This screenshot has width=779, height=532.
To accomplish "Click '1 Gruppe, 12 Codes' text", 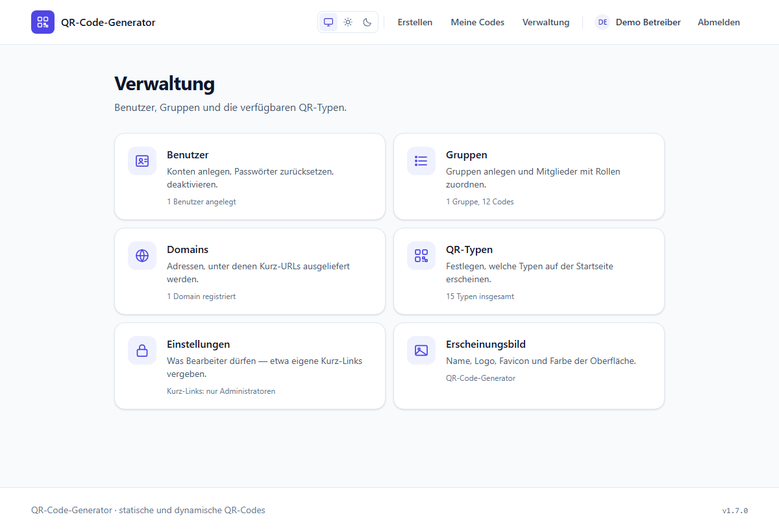I will click(x=480, y=202).
